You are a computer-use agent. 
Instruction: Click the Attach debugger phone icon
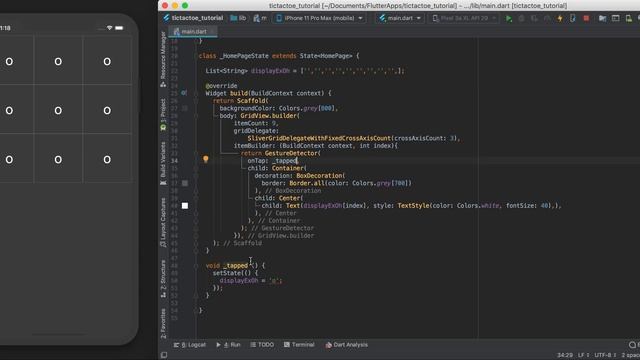coord(573,18)
